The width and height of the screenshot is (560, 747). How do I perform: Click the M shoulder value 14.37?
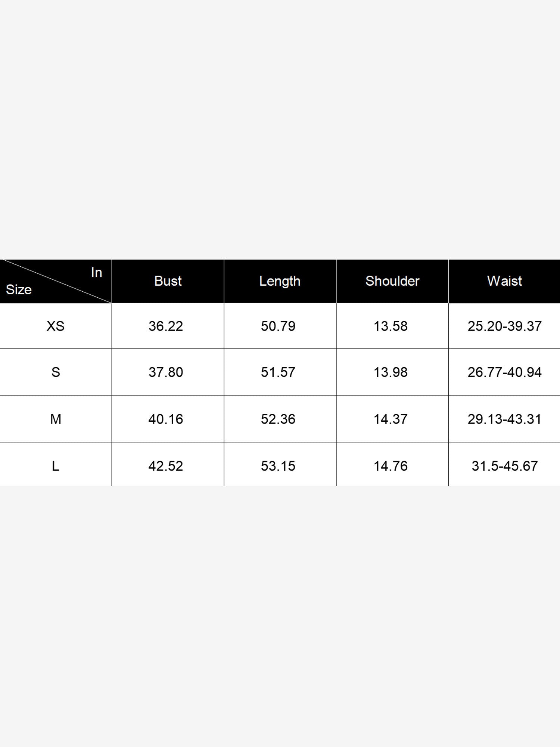[391, 419]
